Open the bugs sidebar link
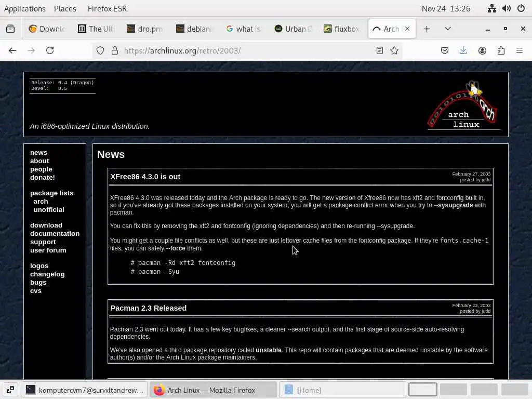The image size is (532, 399). (x=38, y=282)
